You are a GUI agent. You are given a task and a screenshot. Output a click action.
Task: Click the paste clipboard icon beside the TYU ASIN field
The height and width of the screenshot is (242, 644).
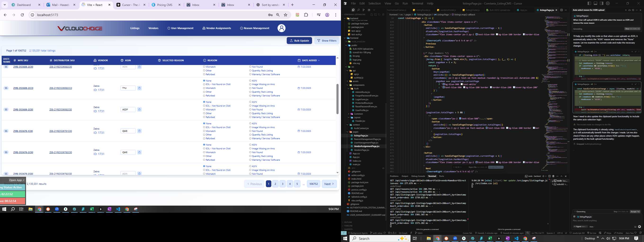pos(139,88)
